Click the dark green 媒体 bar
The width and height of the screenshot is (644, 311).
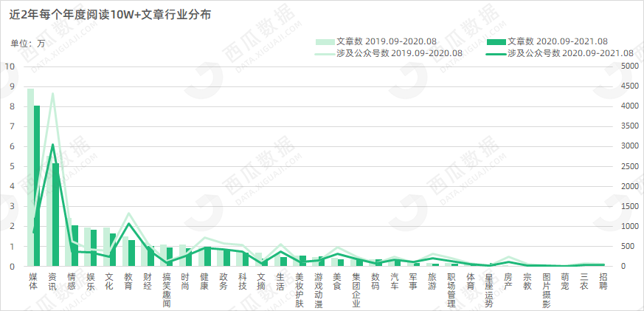pyautogui.click(x=37, y=185)
